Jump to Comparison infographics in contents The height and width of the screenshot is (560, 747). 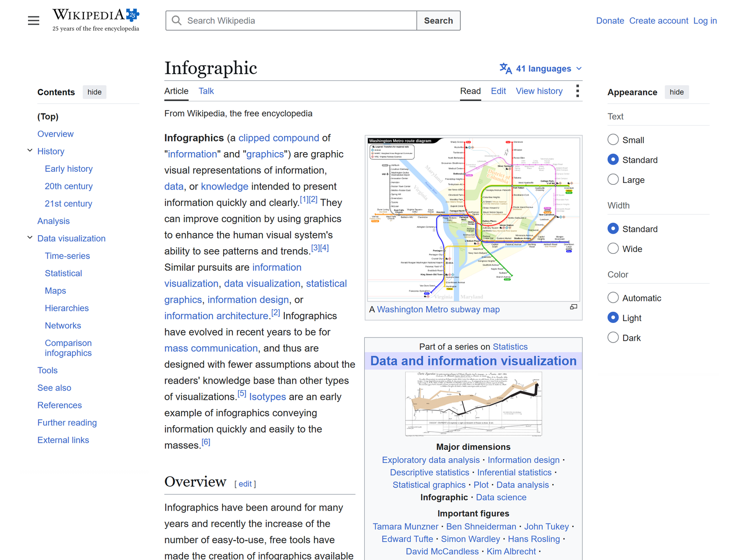[x=68, y=348]
